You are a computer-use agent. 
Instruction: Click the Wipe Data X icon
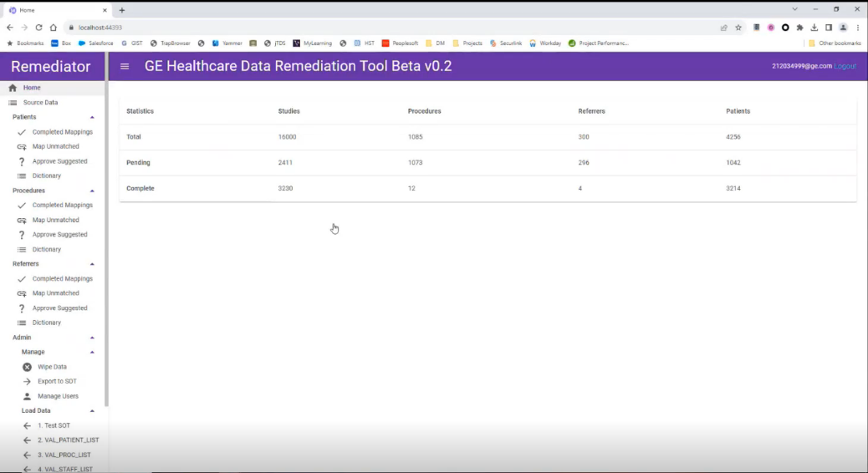click(x=27, y=368)
